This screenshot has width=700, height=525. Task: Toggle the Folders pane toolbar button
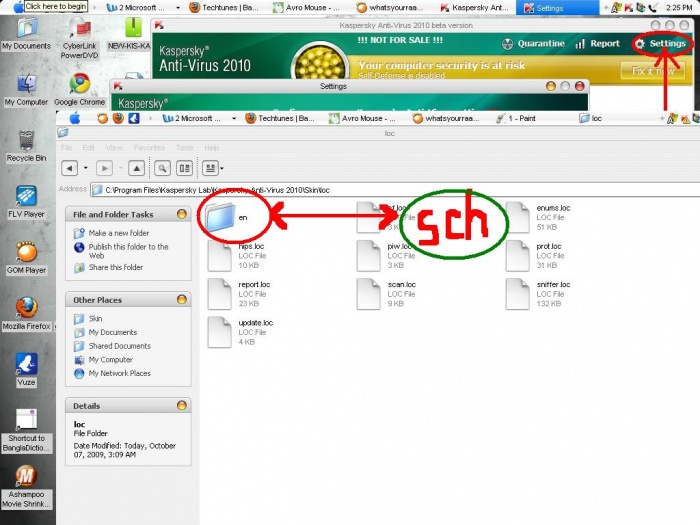click(184, 168)
